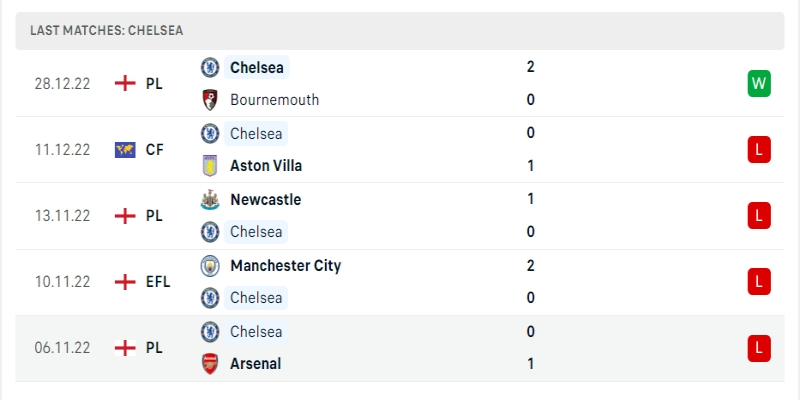Click the Aston Villa club crest icon
800x400 pixels.
[x=210, y=166]
